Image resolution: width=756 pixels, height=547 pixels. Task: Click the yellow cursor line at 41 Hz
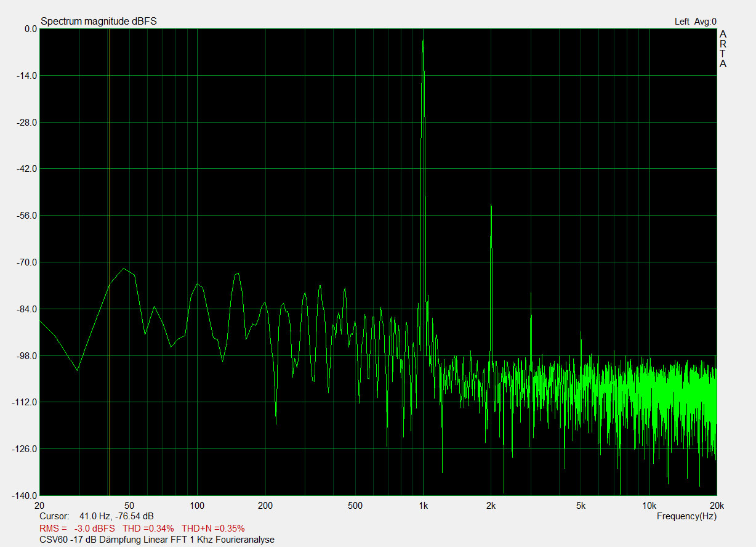(x=109, y=262)
